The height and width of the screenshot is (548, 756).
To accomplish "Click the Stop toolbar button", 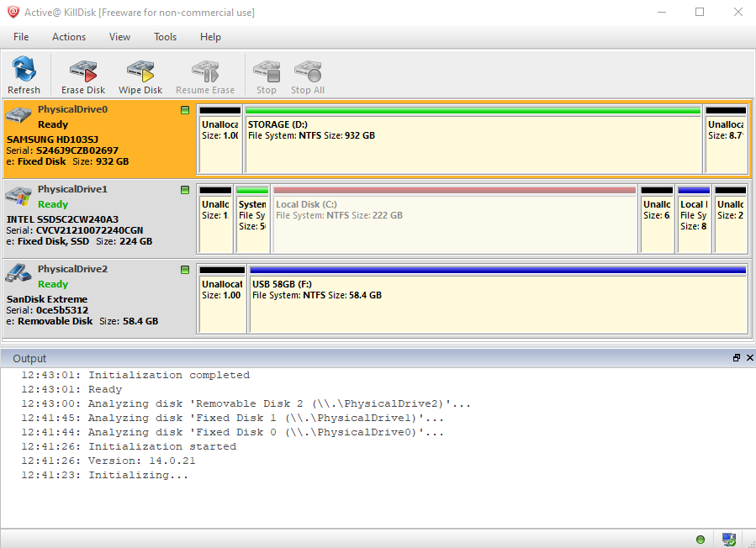I will point(266,75).
